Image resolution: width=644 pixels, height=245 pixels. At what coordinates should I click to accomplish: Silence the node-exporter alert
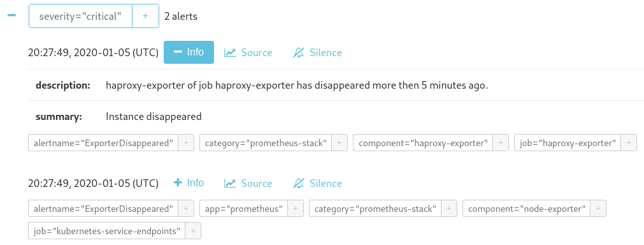(x=317, y=183)
